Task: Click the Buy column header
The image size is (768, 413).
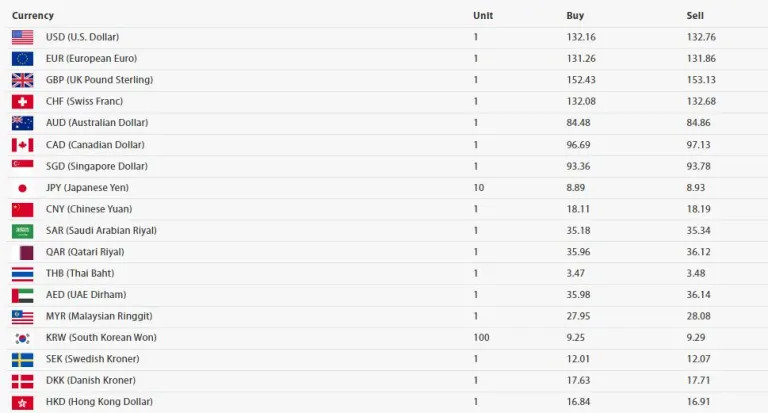Action: (575, 16)
